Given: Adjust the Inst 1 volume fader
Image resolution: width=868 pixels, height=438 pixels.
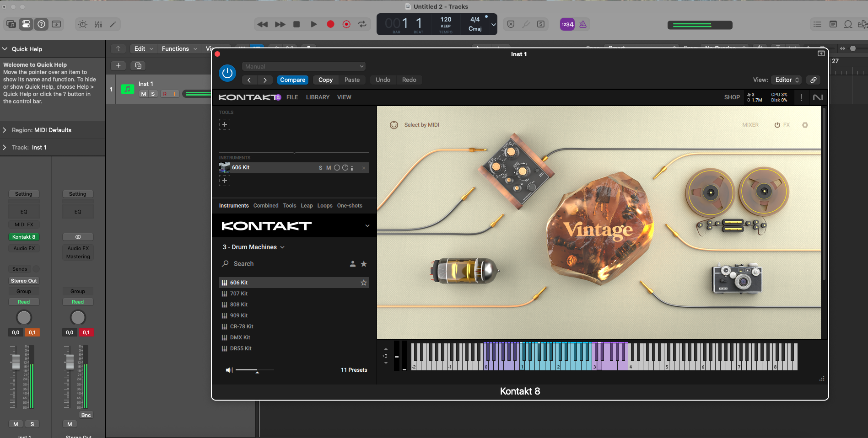Looking at the screenshot, I should pos(16,362).
